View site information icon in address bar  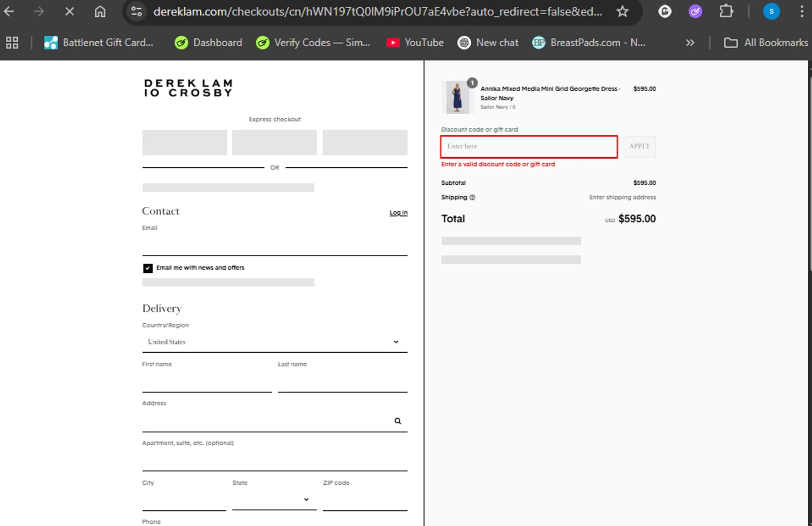[137, 11]
